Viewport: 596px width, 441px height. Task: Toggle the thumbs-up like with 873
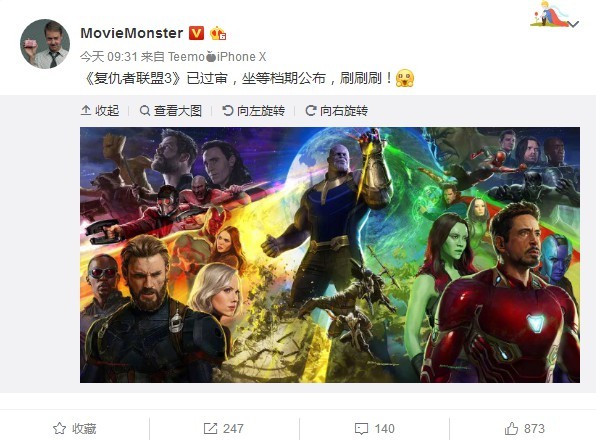[525, 429]
